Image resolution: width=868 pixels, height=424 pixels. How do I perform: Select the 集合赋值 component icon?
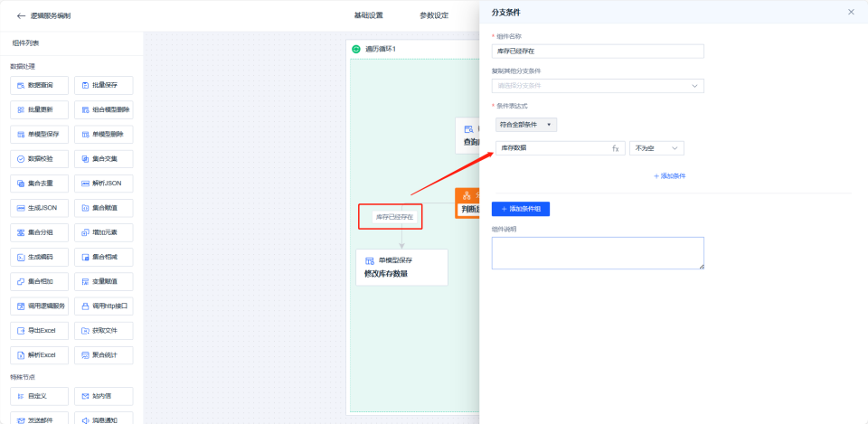tap(85, 208)
